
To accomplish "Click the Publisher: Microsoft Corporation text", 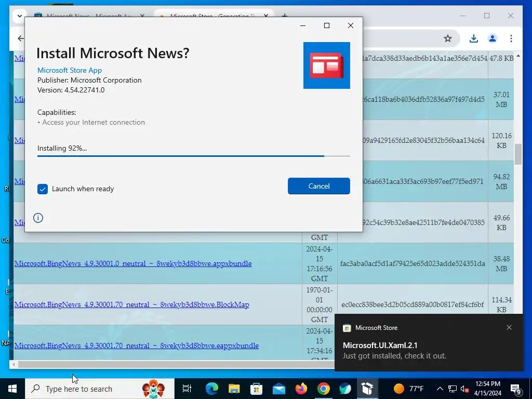I will [x=89, y=80].
